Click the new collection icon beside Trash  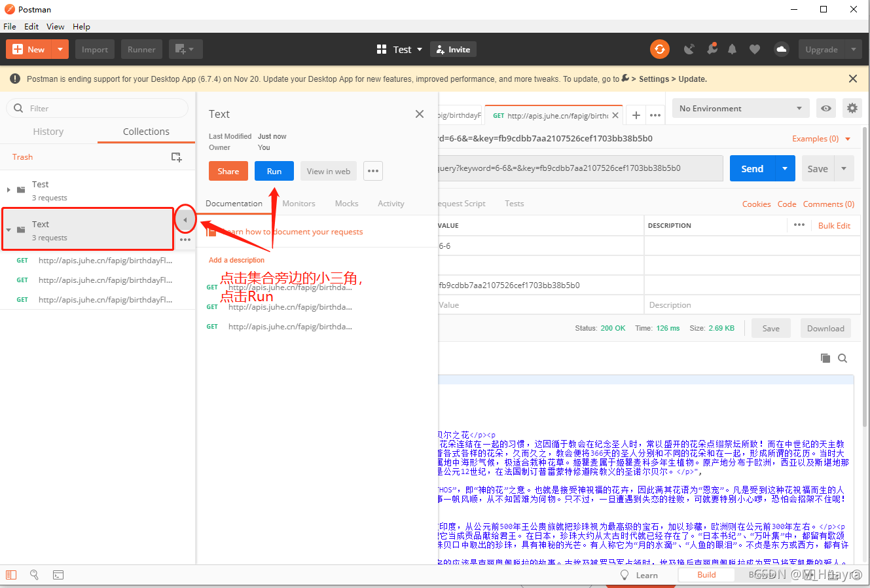tap(176, 157)
